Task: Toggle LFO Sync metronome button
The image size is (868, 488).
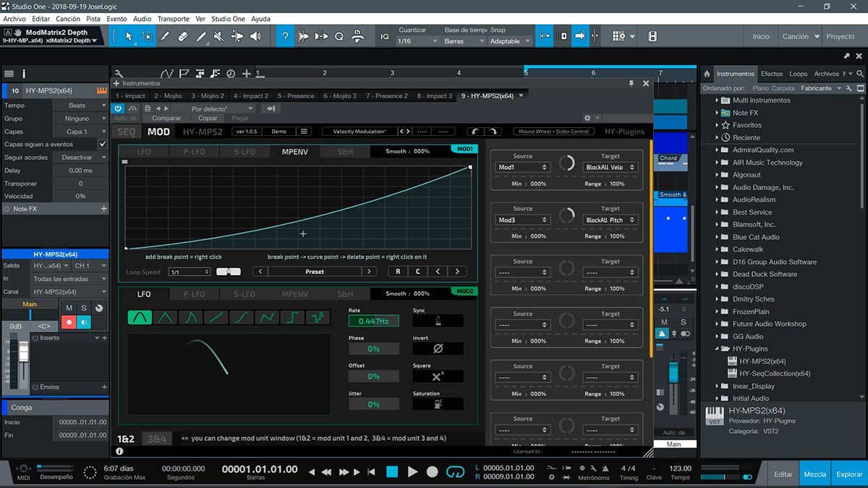Action: (438, 320)
